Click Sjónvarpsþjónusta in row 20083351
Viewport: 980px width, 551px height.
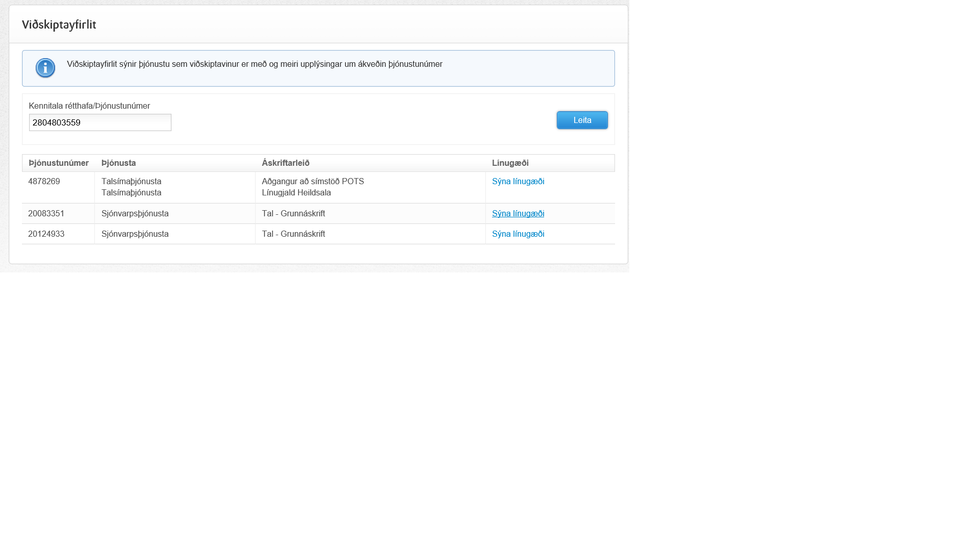click(135, 214)
